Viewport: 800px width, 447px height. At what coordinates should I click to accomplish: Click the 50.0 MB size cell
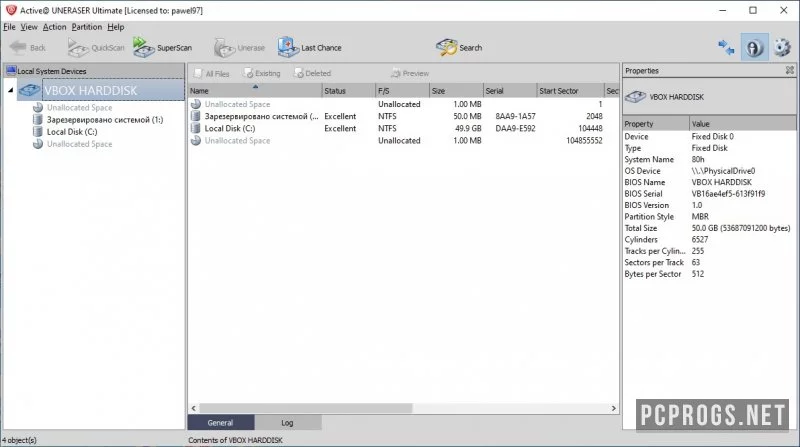click(467, 116)
